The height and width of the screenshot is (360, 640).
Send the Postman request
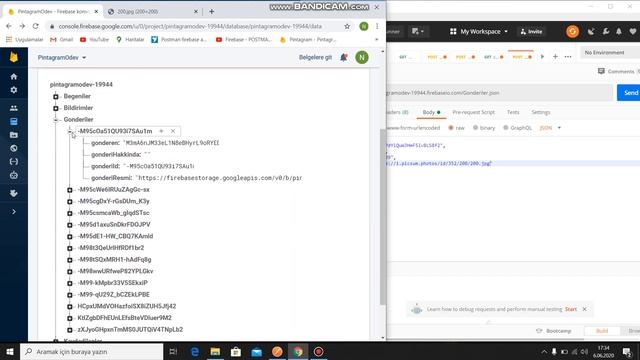coord(629,93)
